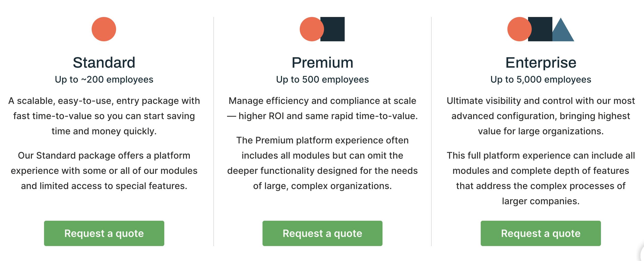This screenshot has width=644, height=261.
Task: Click the Enterprise plan heading
Action: (x=541, y=62)
